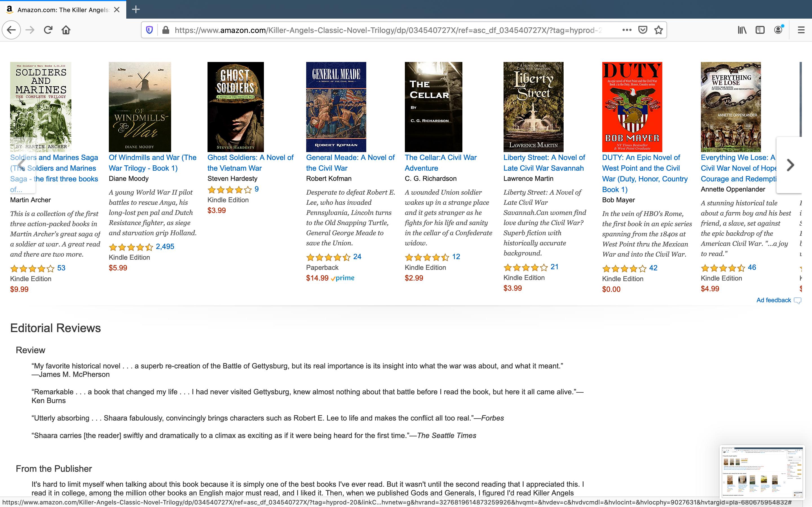The width and height of the screenshot is (812, 507).
Task: View the 2,495 ratings for Windmills book
Action: (x=165, y=247)
